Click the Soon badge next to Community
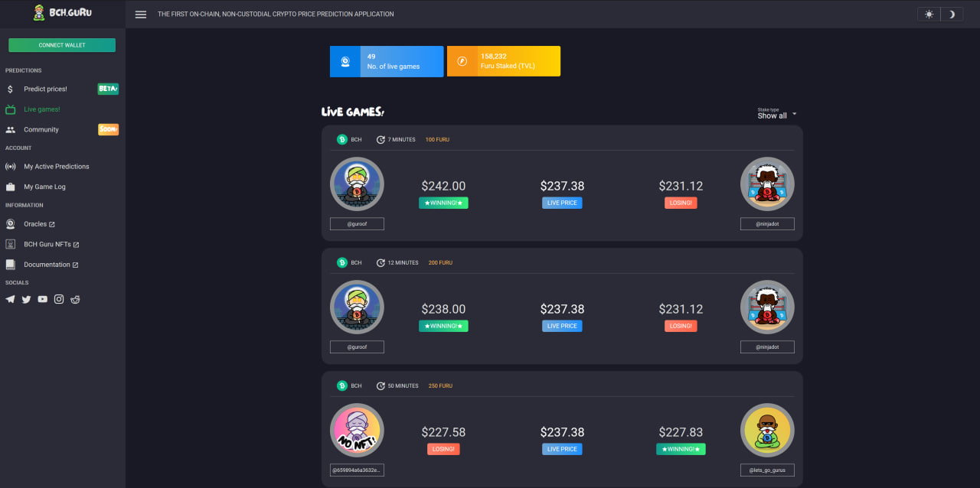The image size is (980, 488). (x=108, y=129)
